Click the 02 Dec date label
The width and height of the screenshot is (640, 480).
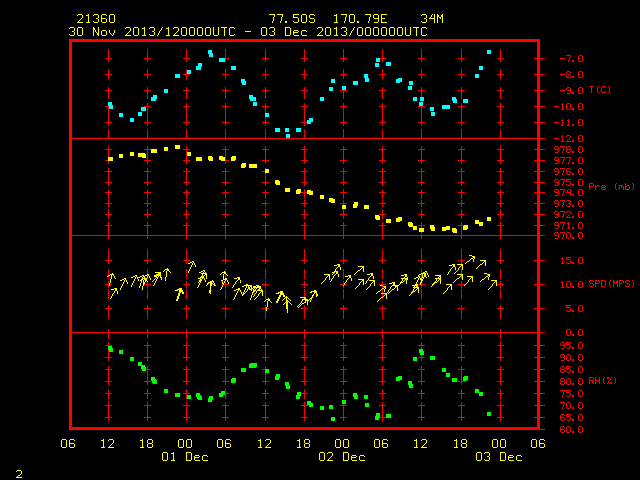(x=342, y=457)
